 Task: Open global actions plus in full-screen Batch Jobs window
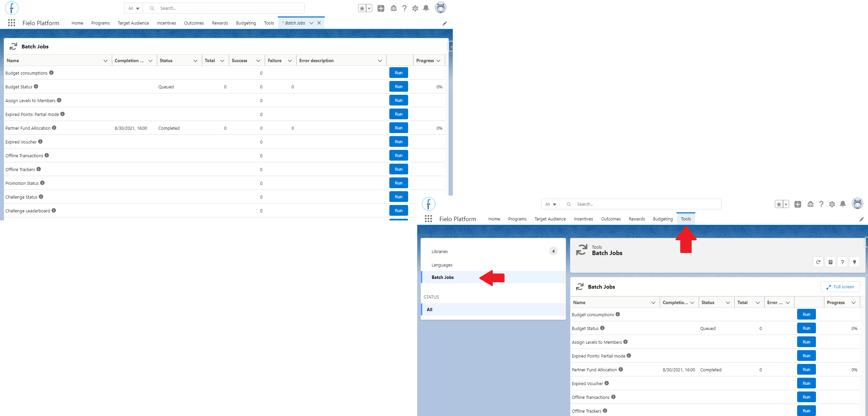click(381, 8)
